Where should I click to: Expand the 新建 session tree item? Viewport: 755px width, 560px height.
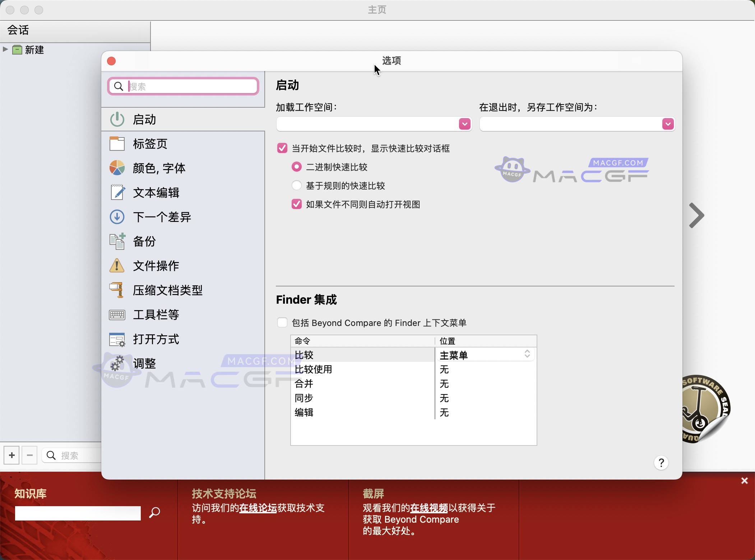5,50
